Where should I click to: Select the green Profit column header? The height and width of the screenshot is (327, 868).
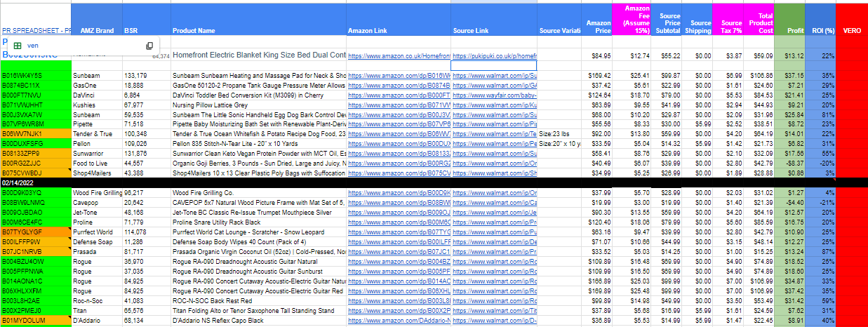[x=789, y=20]
